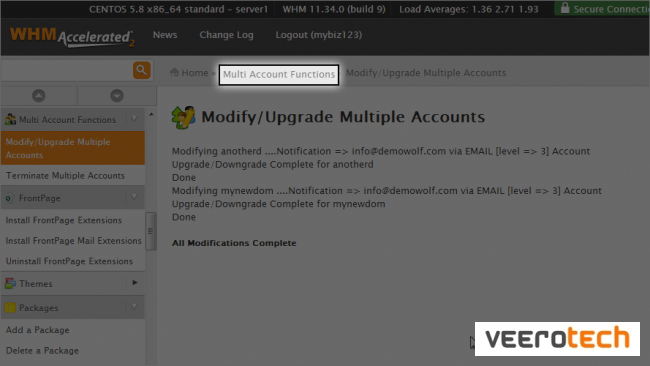The image size is (650, 366).
Task: Click the Home breadcrumb house icon
Action: coord(175,72)
